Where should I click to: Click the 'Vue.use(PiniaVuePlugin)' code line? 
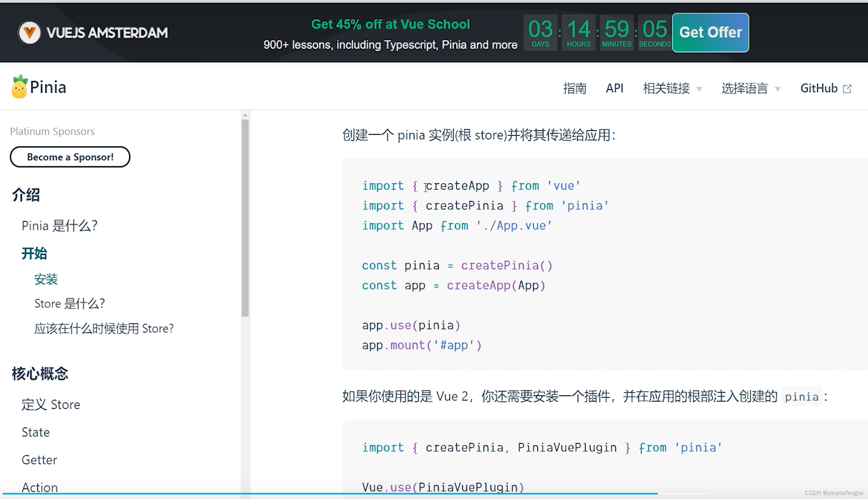[443, 487]
